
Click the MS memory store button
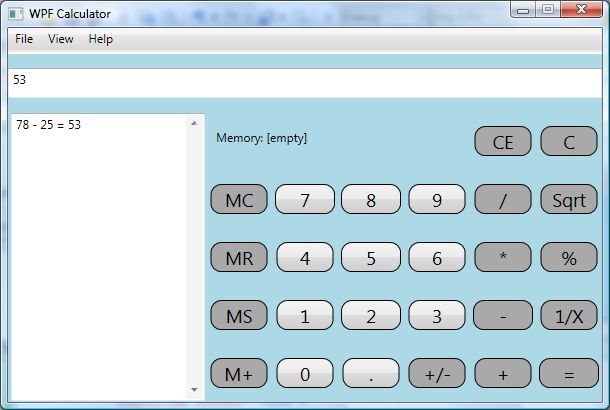coord(239,315)
